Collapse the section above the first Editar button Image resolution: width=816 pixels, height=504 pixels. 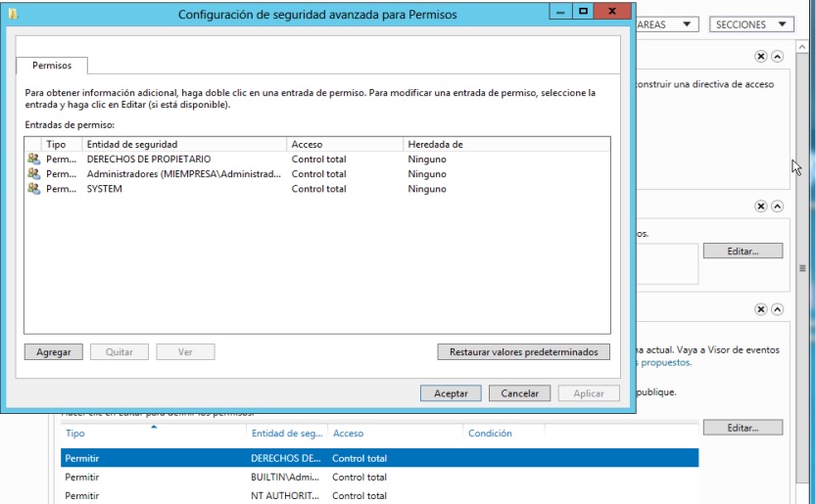click(x=778, y=206)
